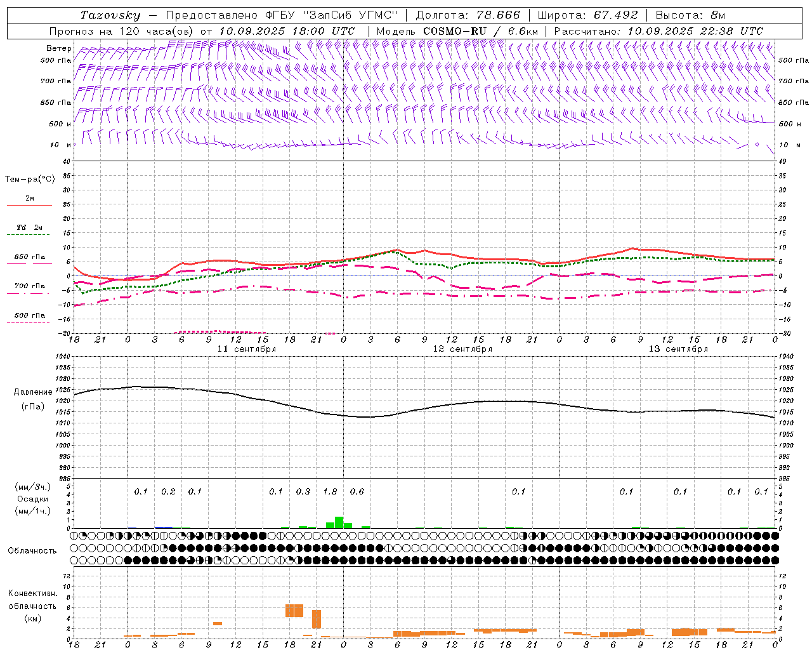Click the tall orange convective cloud bar
The width and height of the screenshot is (812, 650).
(x=317, y=620)
